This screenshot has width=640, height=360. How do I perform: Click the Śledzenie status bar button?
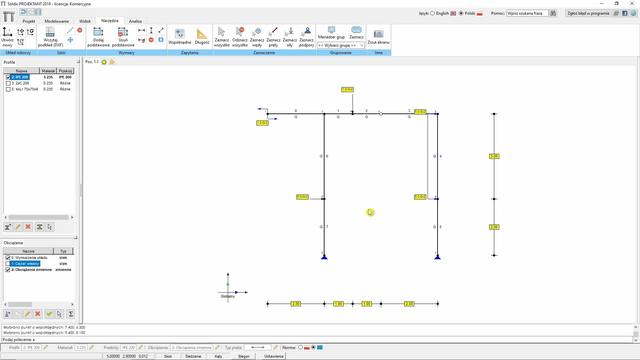pos(193,356)
